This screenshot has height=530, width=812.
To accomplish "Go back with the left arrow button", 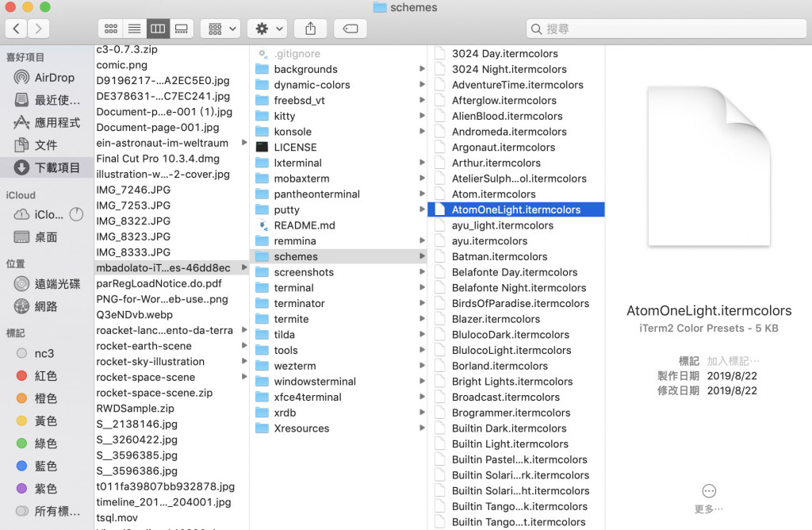I will (16, 29).
